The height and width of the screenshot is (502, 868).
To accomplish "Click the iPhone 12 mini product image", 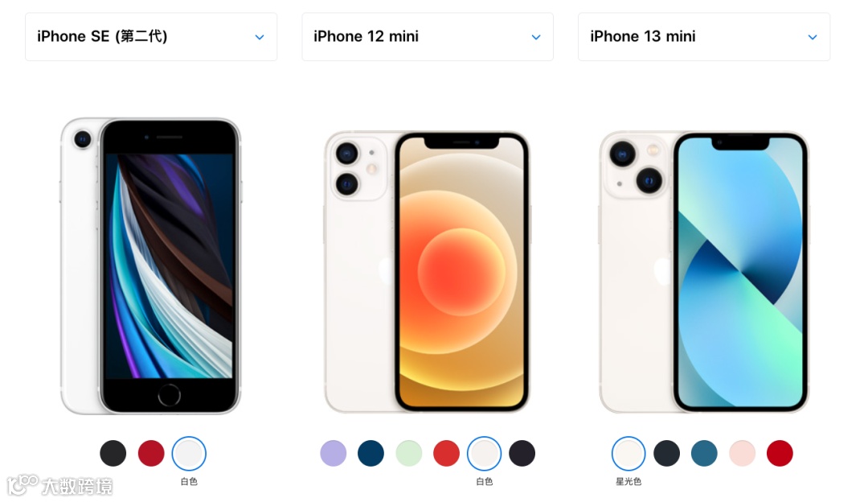I will point(427,272).
